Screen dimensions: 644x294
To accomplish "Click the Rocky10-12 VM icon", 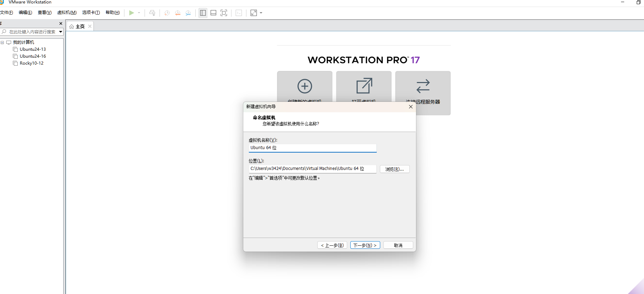I will click(x=15, y=63).
